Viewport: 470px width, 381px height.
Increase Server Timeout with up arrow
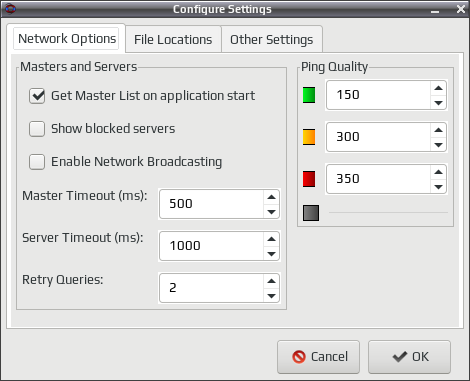point(271,239)
